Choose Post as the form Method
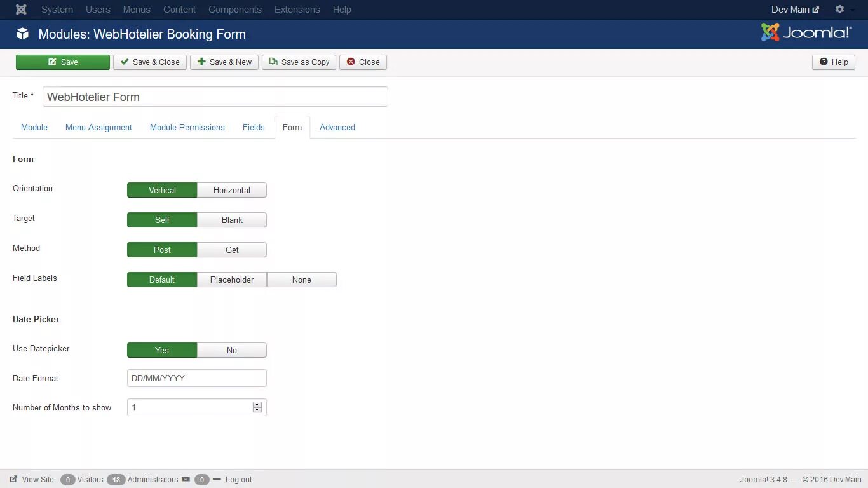The height and width of the screenshot is (488, 868). [x=162, y=250]
